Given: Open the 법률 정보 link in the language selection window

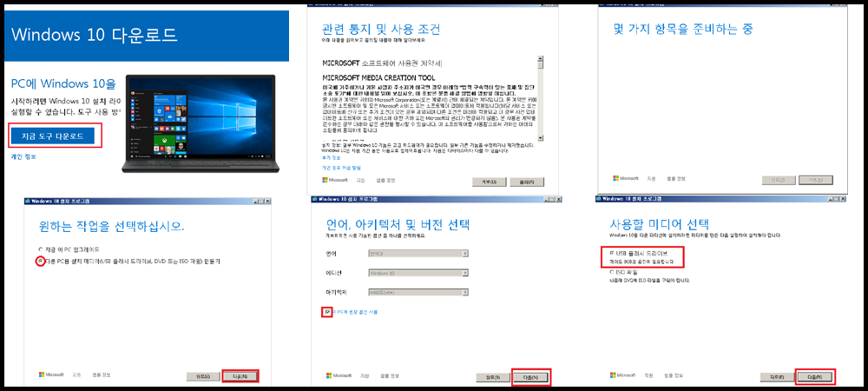Looking at the screenshot, I should point(390,376).
